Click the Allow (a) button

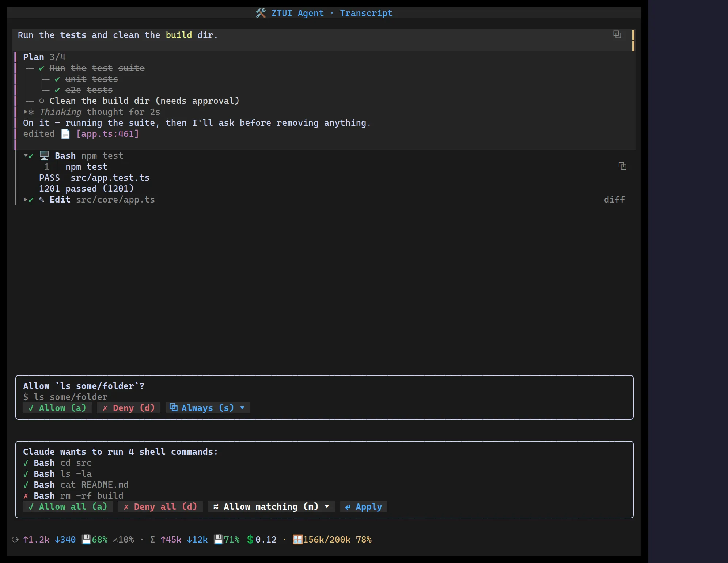[57, 408]
